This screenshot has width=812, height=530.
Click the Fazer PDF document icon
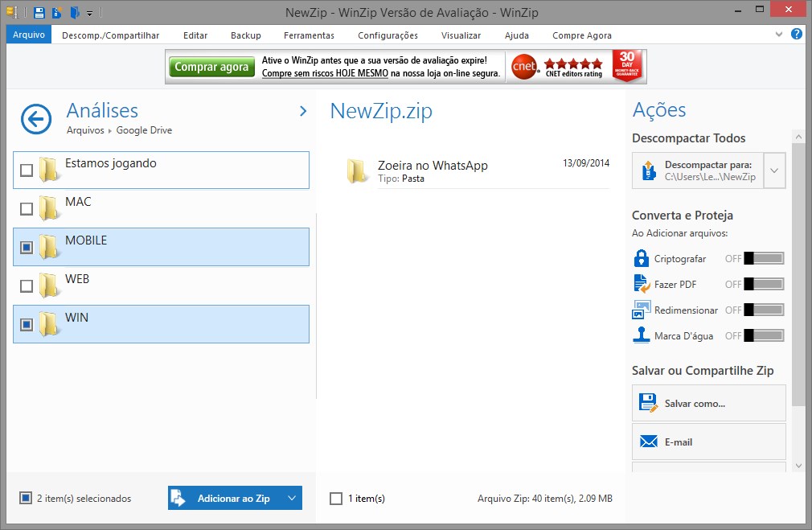coord(642,283)
